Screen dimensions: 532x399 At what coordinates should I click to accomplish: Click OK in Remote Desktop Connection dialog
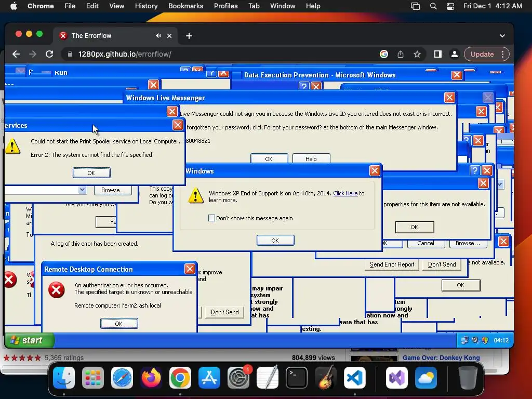point(119,323)
